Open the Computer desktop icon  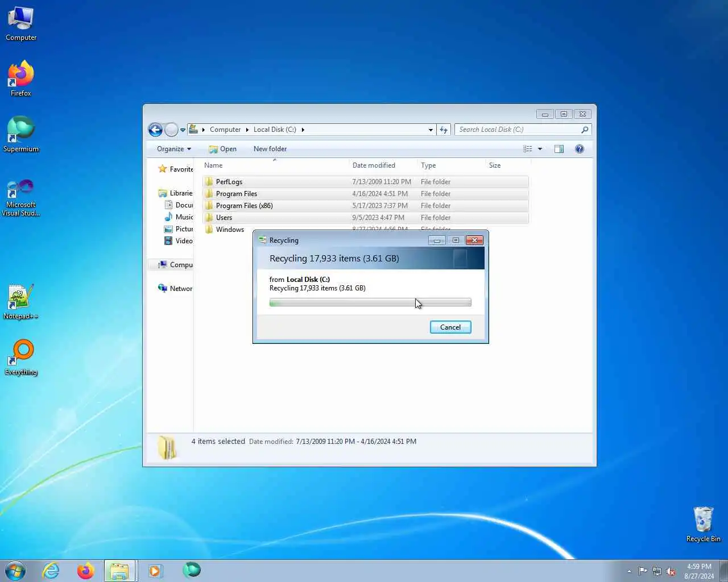click(21, 23)
